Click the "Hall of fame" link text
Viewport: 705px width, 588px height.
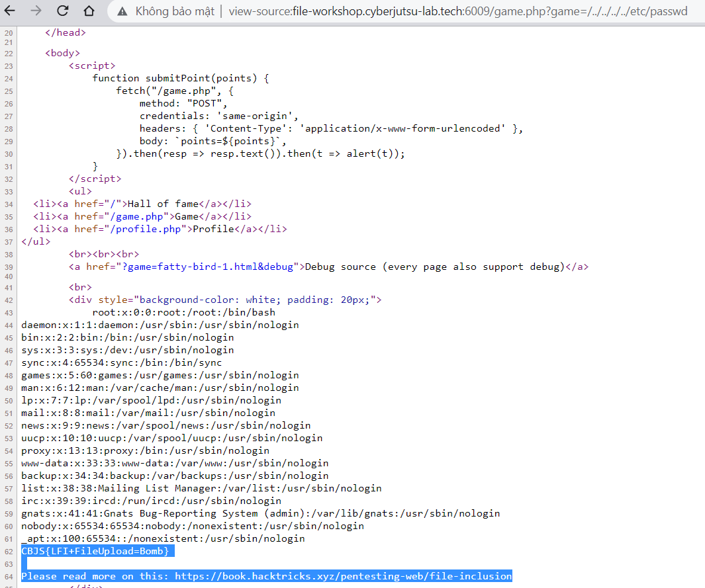coord(164,204)
